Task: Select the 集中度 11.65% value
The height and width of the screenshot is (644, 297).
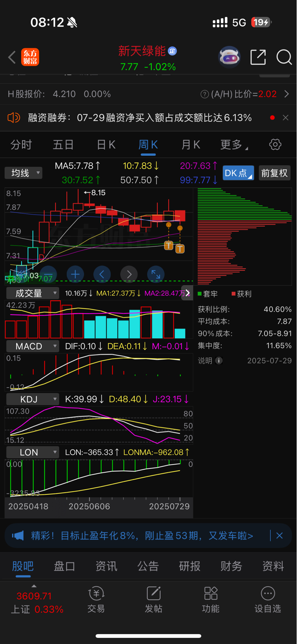Action: coord(279,345)
